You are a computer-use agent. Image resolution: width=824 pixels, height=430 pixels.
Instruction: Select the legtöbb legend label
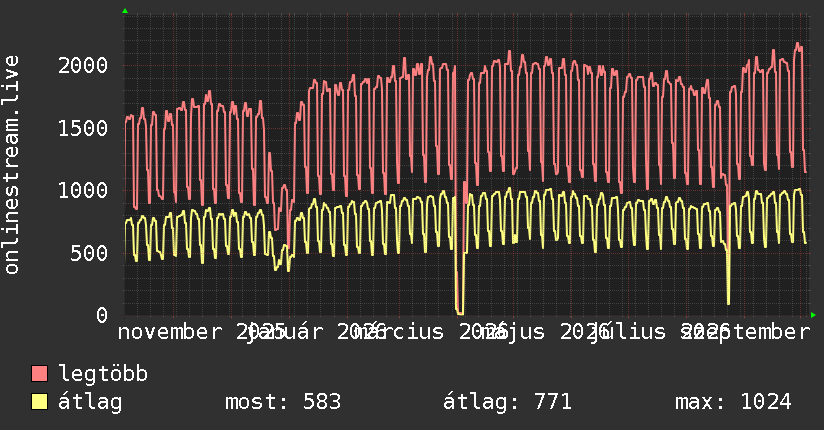click(103, 374)
